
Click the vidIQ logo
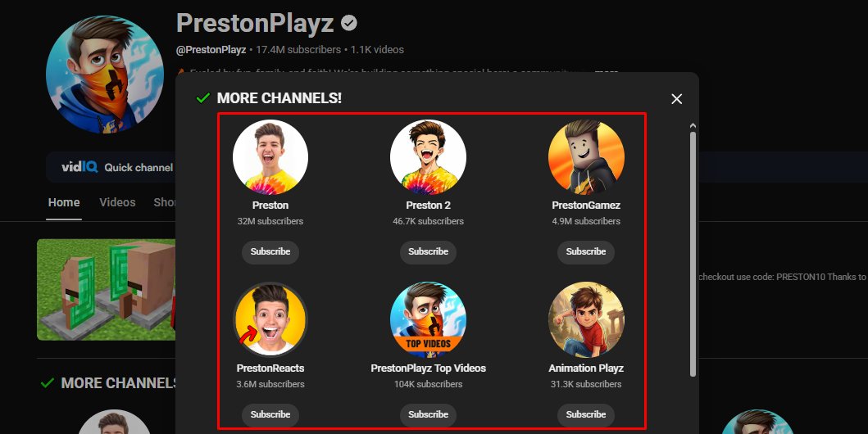tap(80, 167)
